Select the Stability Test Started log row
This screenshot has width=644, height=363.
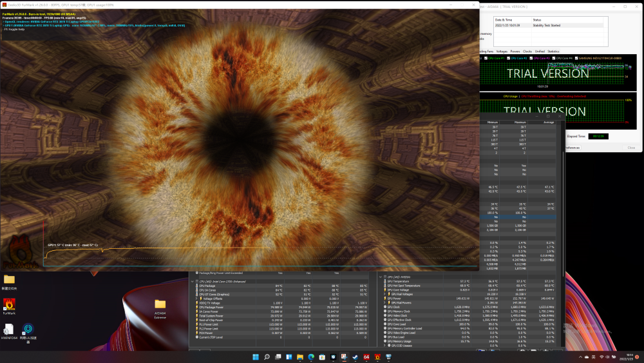tap(547, 26)
